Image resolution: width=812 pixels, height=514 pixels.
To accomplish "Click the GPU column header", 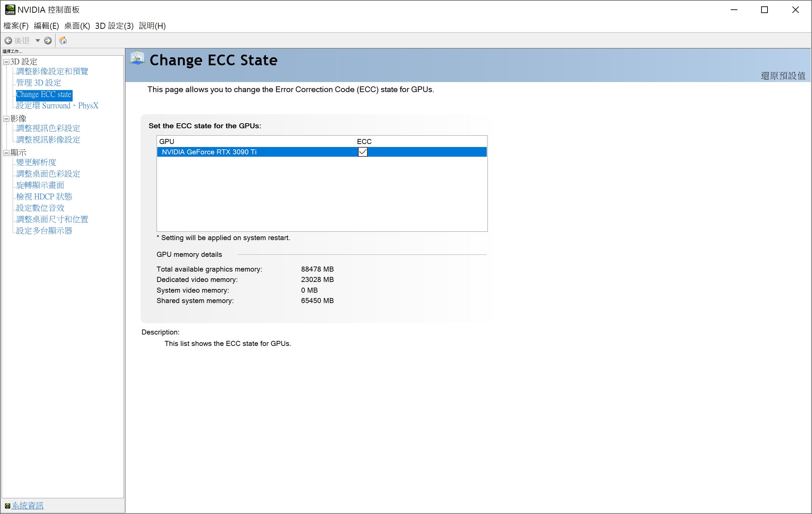I will (x=256, y=141).
